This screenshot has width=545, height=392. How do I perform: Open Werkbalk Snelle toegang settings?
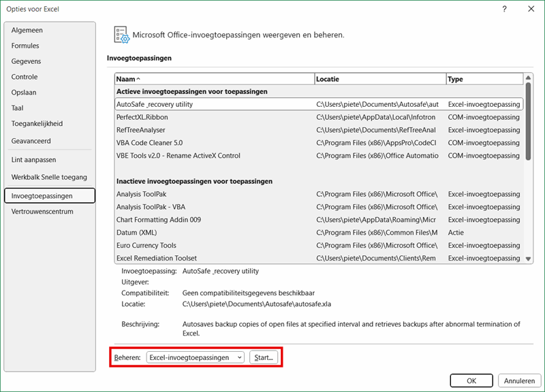click(50, 177)
